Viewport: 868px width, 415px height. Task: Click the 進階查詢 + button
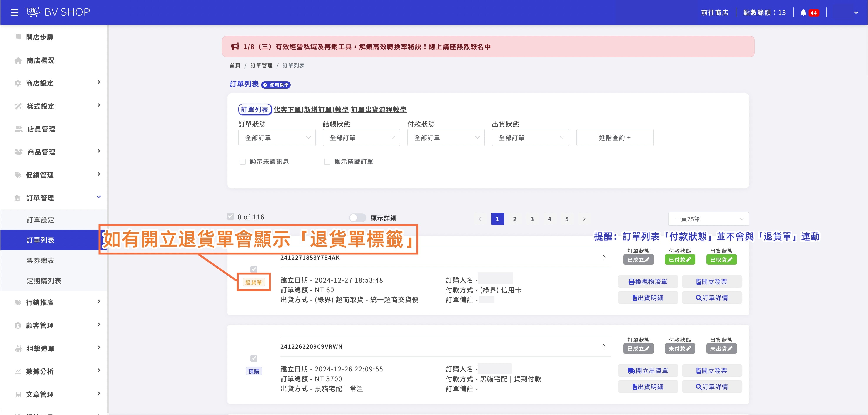[615, 137]
